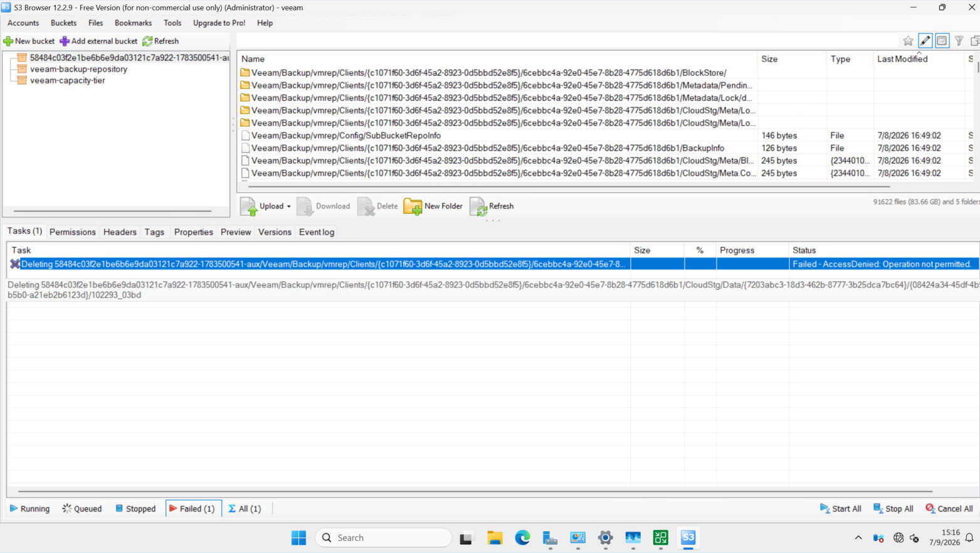
Task: Show hidden system tray icons
Action: (858, 538)
